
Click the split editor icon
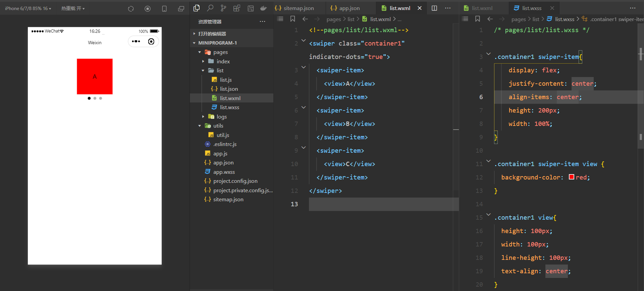pyautogui.click(x=434, y=8)
